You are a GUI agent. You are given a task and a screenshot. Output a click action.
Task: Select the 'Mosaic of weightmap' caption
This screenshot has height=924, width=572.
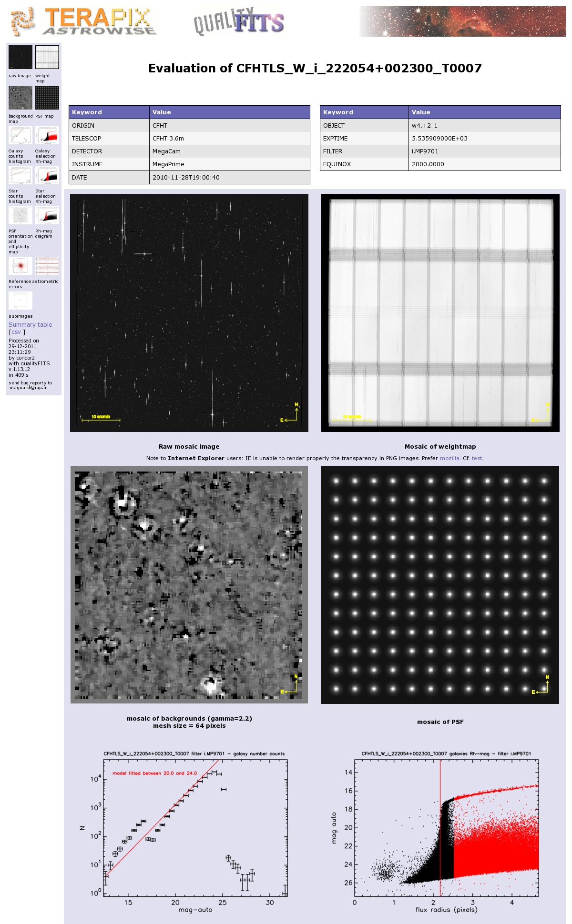pyautogui.click(x=440, y=447)
